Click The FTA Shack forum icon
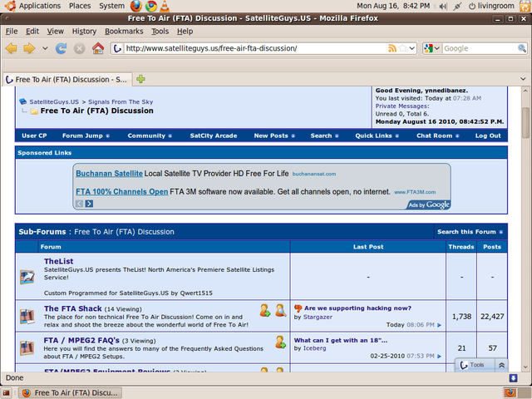Screen dimensions: 532x399 (x=27, y=316)
